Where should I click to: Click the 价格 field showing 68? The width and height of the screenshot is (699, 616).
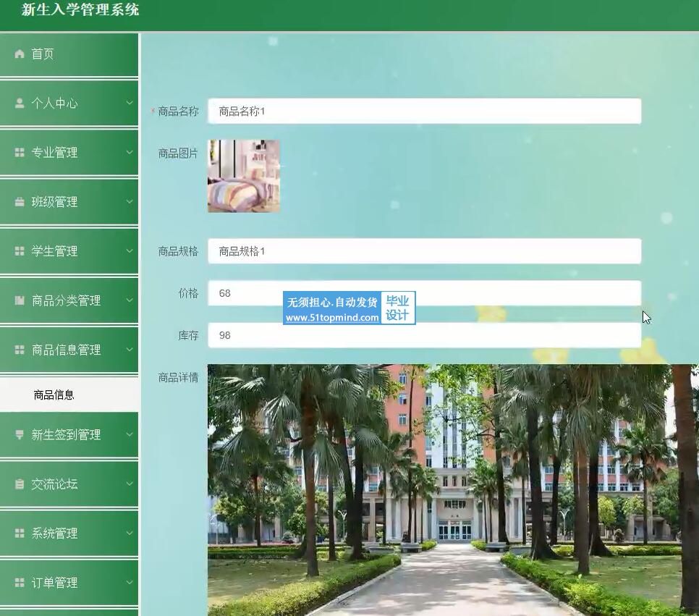(x=424, y=293)
